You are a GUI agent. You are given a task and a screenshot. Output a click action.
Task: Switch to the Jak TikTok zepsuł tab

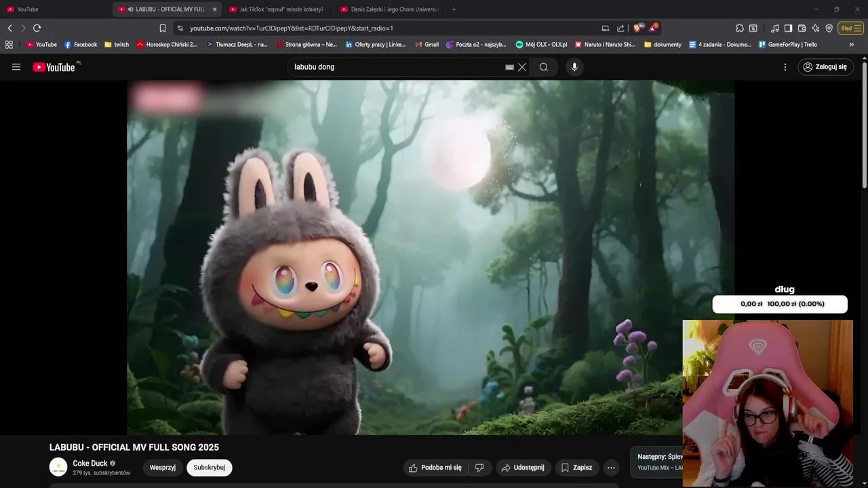click(278, 9)
